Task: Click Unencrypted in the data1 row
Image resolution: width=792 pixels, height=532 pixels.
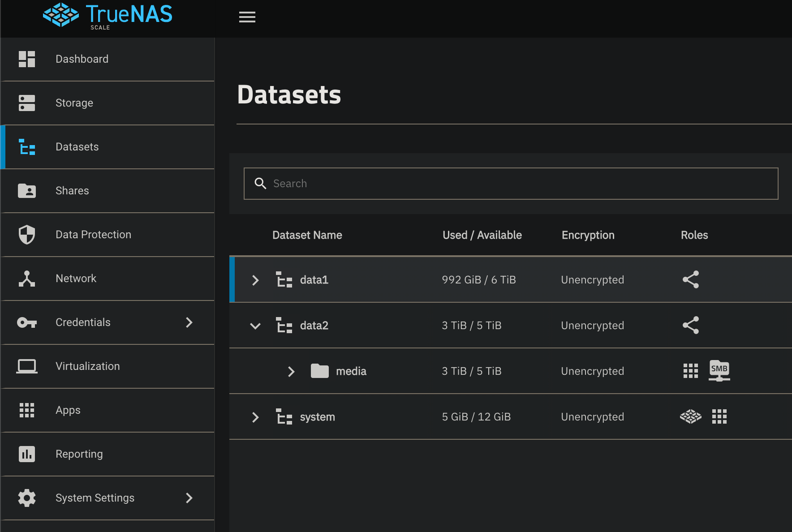Action: tap(592, 280)
